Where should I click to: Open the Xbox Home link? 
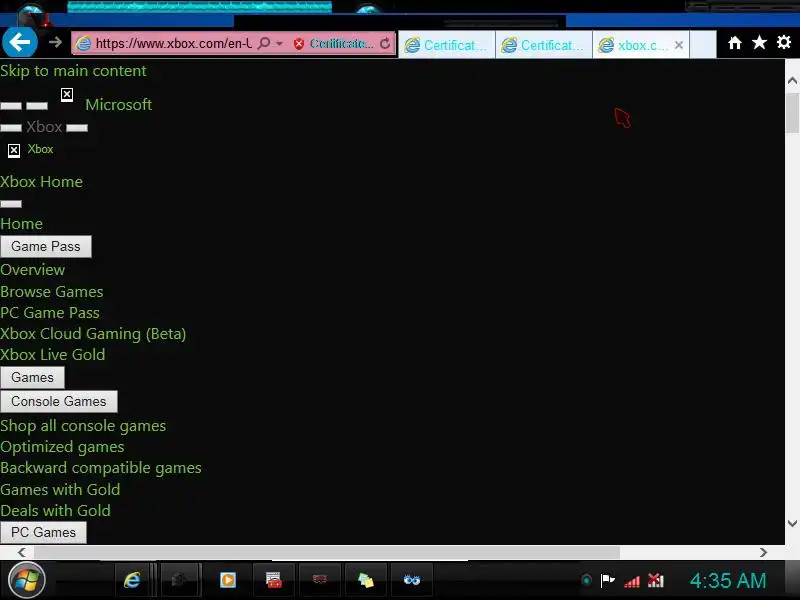pyautogui.click(x=41, y=182)
